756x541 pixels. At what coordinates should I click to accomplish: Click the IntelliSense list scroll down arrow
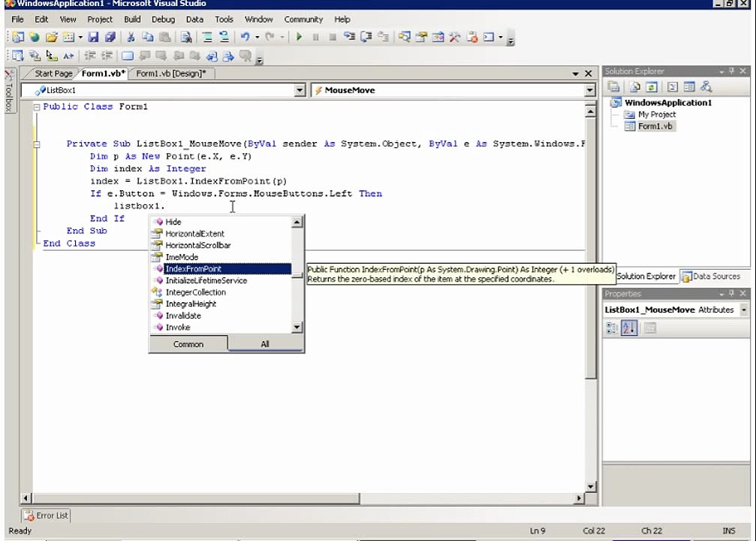pyautogui.click(x=297, y=327)
